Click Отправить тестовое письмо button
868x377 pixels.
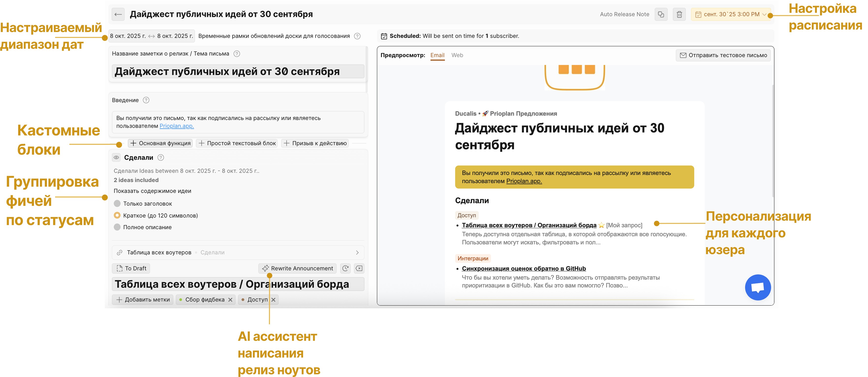[723, 55]
